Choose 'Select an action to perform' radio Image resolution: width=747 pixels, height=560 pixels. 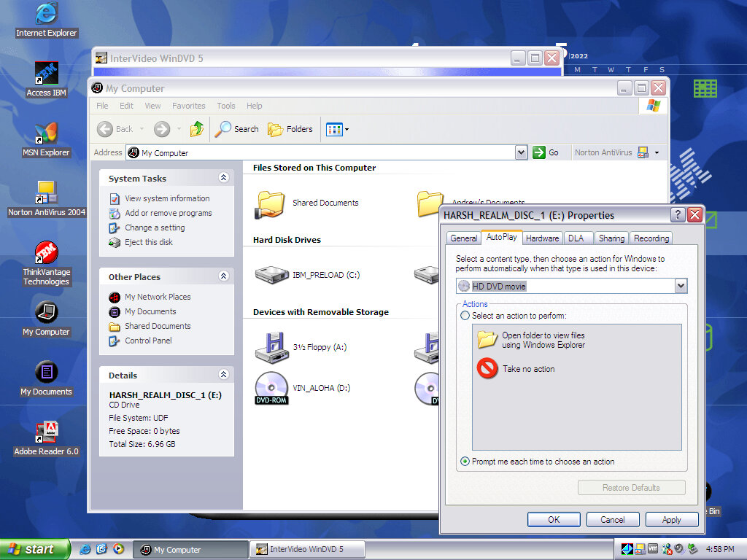(x=465, y=316)
